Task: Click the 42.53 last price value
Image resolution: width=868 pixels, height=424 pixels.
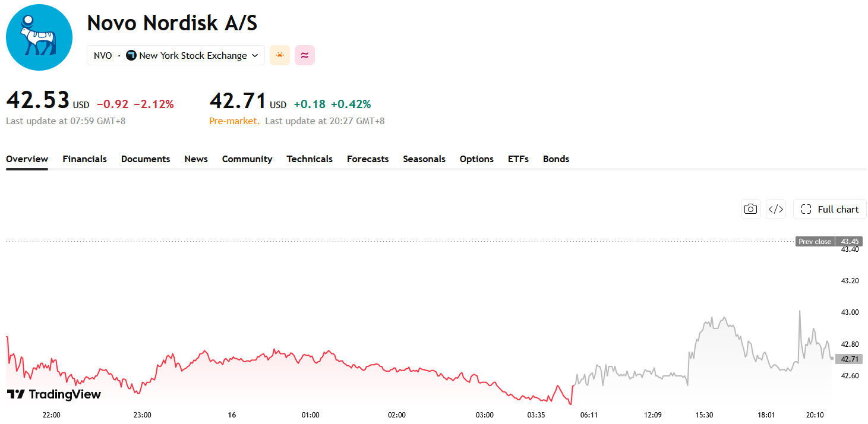Action: [37, 100]
